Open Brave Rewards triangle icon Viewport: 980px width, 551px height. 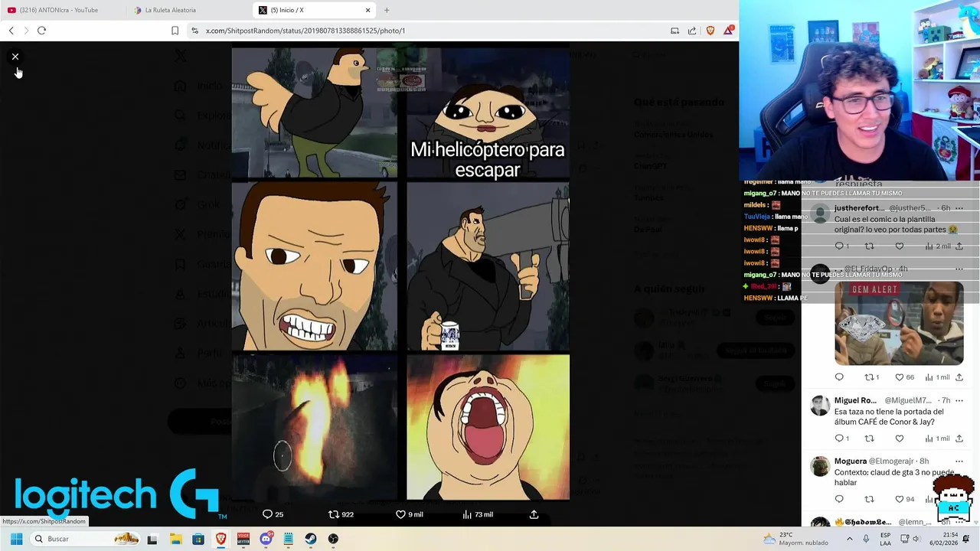(x=729, y=31)
